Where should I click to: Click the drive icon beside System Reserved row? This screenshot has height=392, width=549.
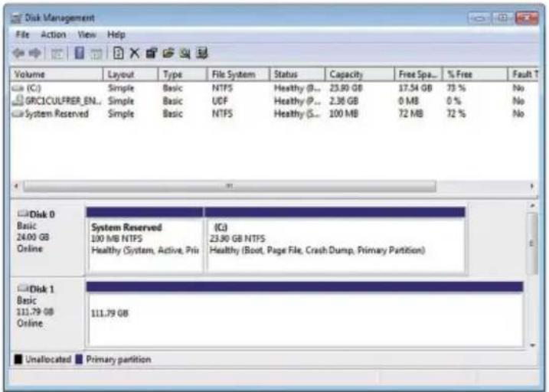coord(18,114)
